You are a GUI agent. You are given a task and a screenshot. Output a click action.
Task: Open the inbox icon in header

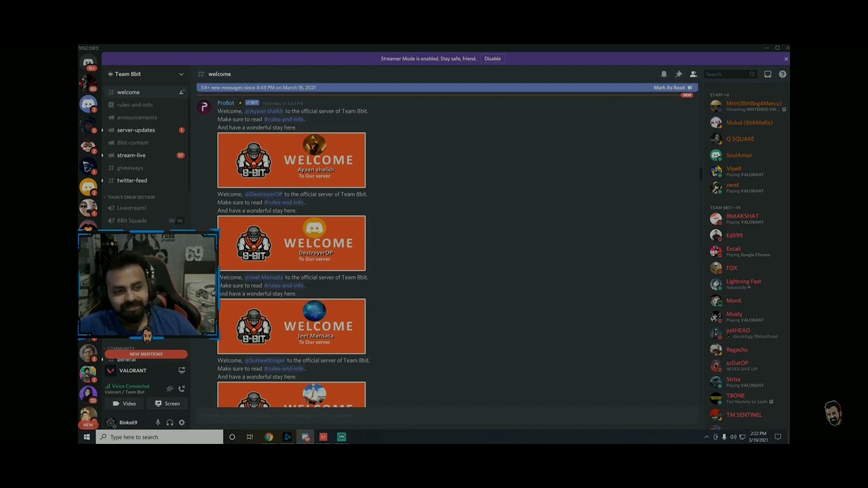click(x=768, y=74)
